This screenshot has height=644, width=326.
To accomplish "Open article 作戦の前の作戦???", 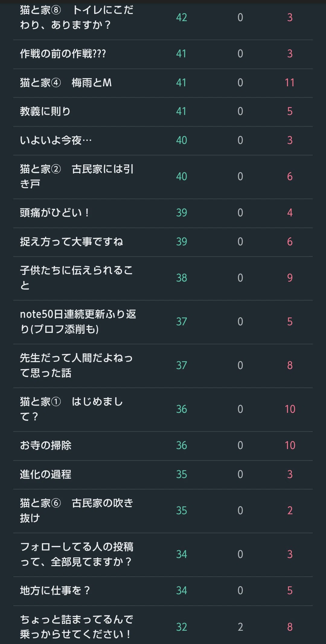I will click(x=63, y=54).
